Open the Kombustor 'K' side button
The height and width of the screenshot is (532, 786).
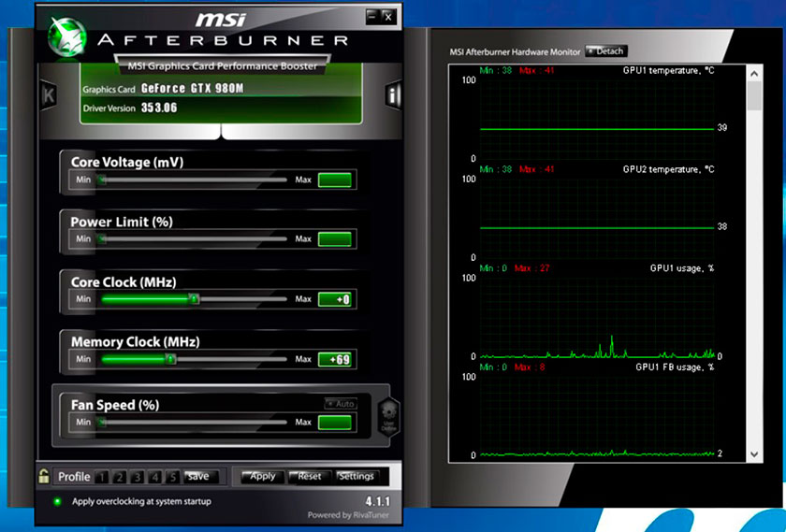coord(49,94)
